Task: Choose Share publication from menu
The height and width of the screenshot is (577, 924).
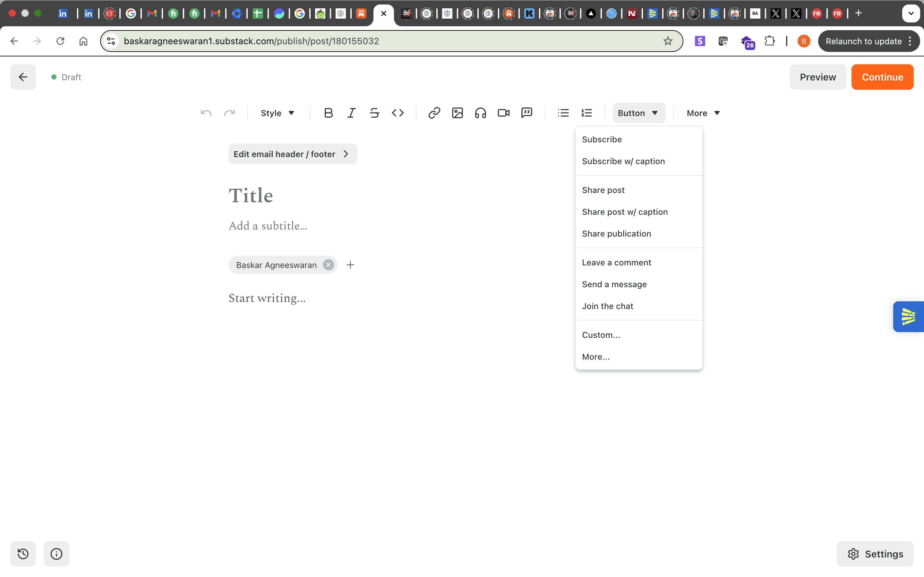Action: 616,234
